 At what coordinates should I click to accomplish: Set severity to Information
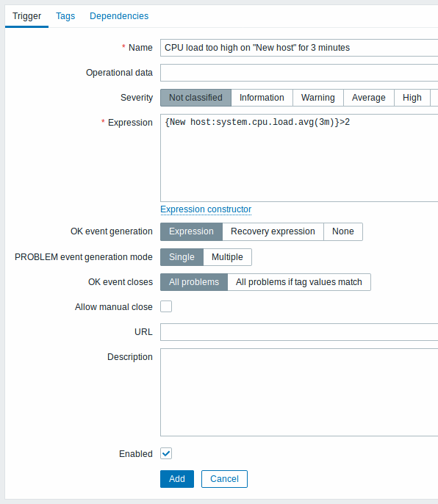tap(262, 98)
